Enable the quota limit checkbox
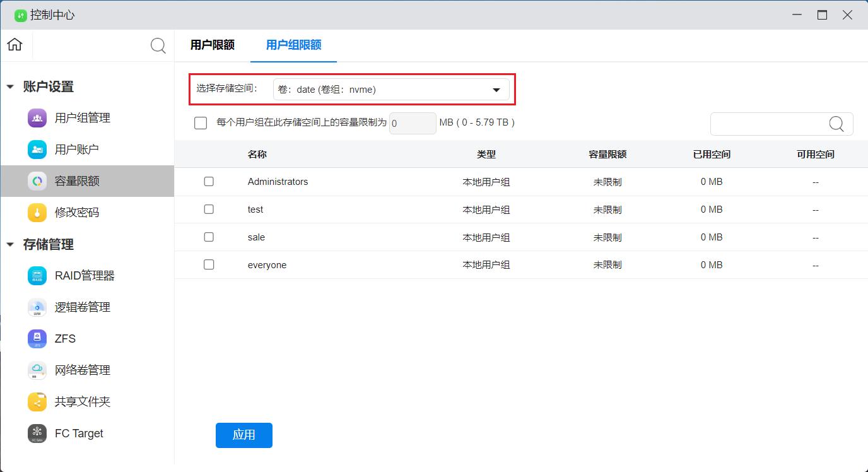The height and width of the screenshot is (472, 868). [200, 122]
